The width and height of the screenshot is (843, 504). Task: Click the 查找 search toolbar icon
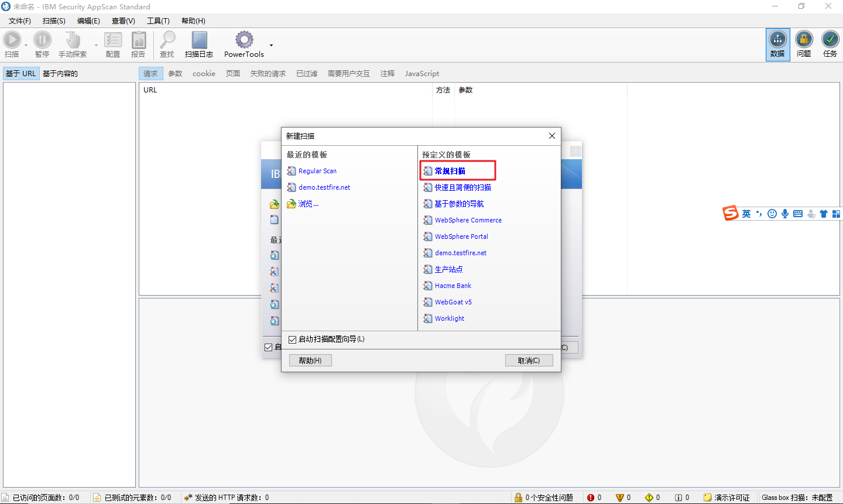[x=167, y=40]
